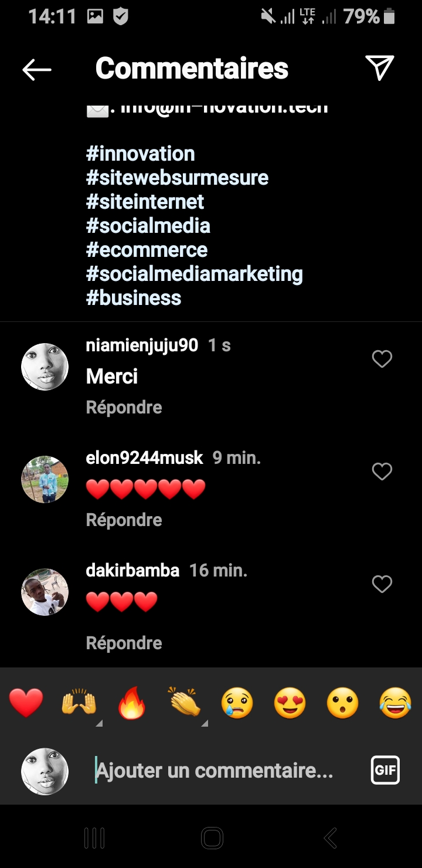Viewport: 422px width, 868px height.
Task: Like niamienjuju90's comment
Action: [382, 359]
